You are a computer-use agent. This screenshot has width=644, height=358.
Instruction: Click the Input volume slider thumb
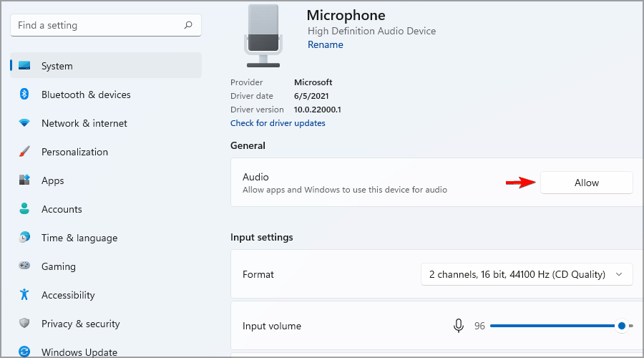click(x=622, y=326)
